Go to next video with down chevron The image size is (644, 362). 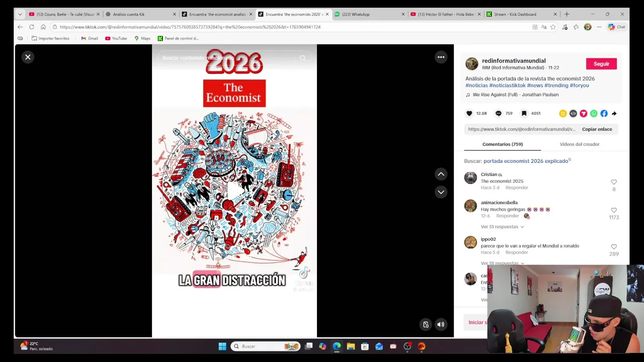[x=441, y=192]
